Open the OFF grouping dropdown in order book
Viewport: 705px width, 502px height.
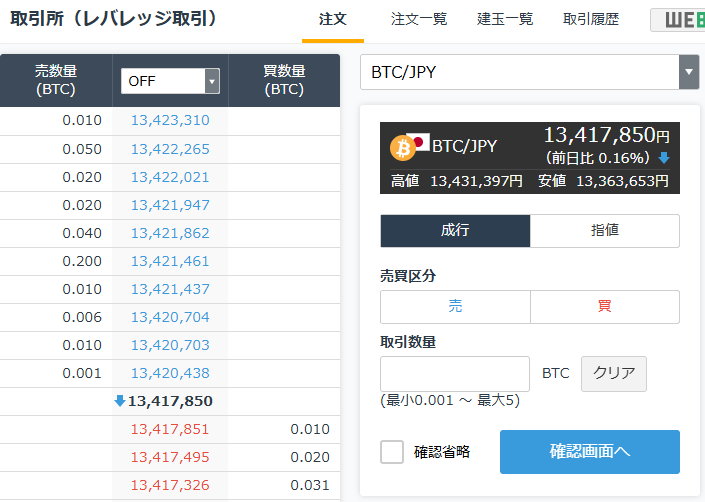[x=170, y=81]
